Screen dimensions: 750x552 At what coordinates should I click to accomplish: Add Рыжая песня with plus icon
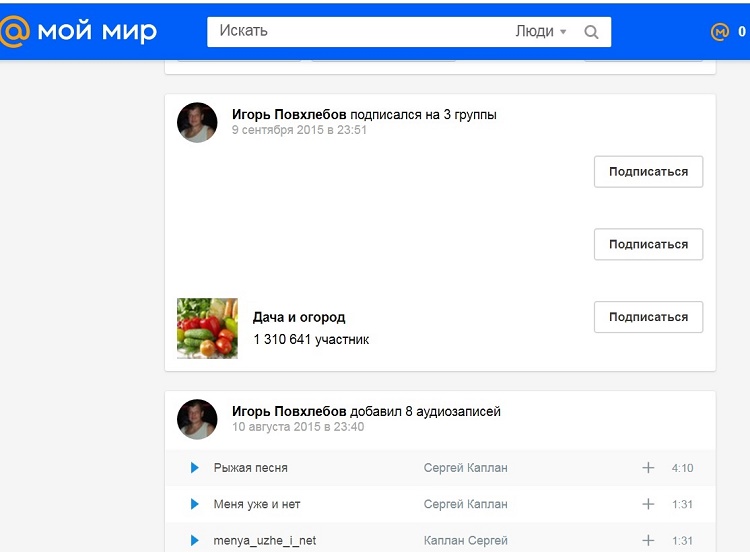click(648, 468)
